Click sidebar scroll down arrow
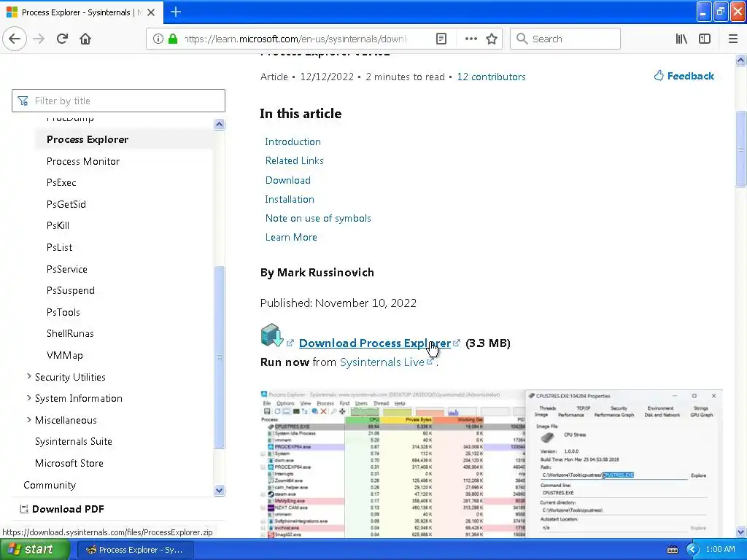The image size is (747, 560). click(219, 490)
